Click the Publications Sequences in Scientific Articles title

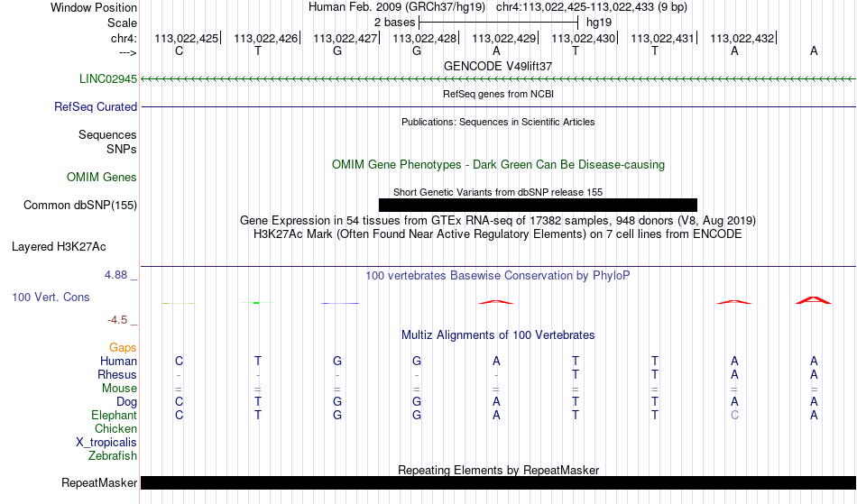point(498,122)
